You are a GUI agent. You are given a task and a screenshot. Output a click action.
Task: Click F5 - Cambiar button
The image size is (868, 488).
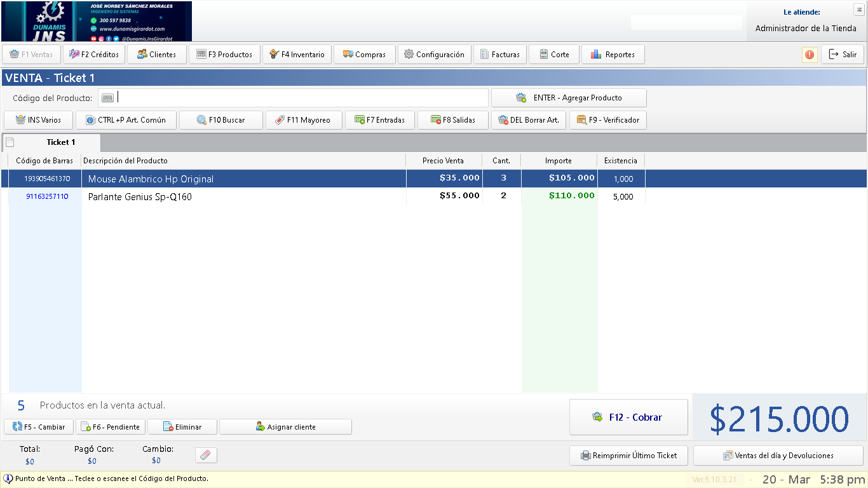[39, 427]
